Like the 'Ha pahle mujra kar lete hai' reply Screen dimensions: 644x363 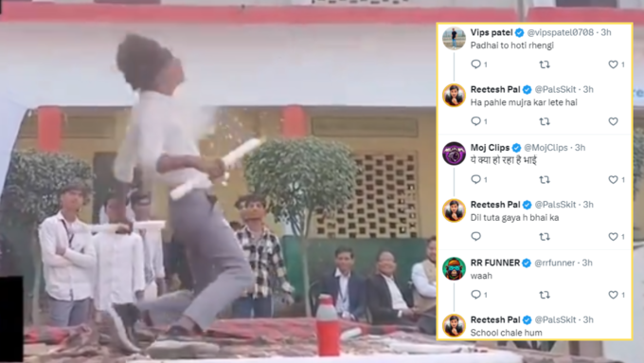point(613,121)
